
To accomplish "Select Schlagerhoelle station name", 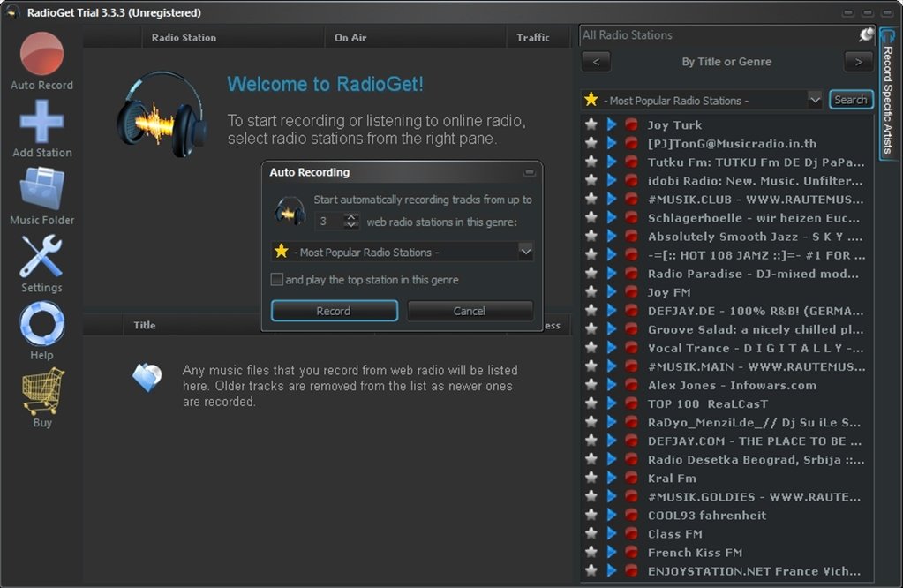I will 753,218.
